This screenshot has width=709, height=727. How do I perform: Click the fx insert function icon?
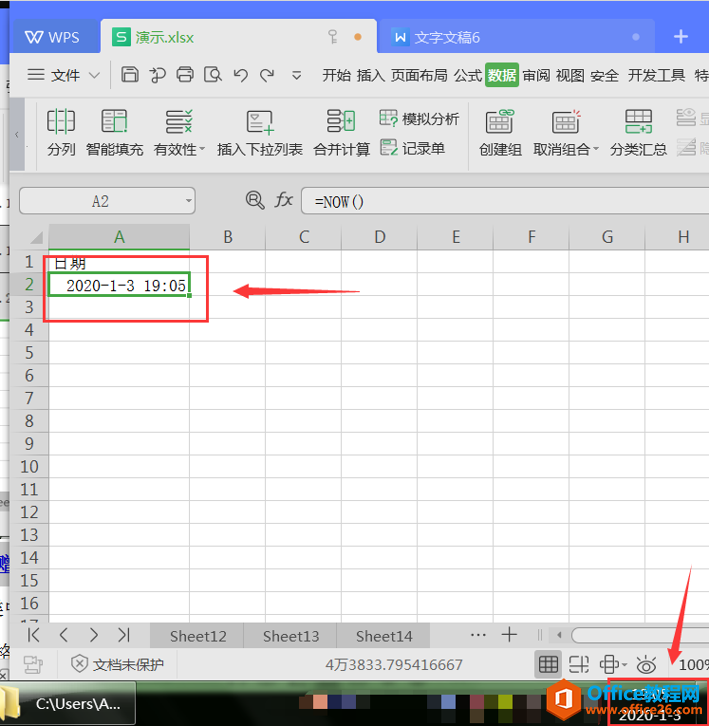pyautogui.click(x=283, y=200)
